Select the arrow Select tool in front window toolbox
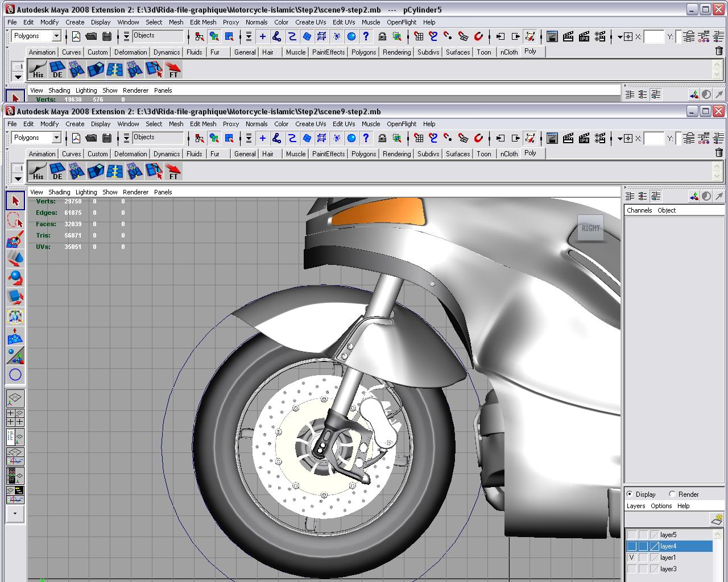 (x=15, y=201)
